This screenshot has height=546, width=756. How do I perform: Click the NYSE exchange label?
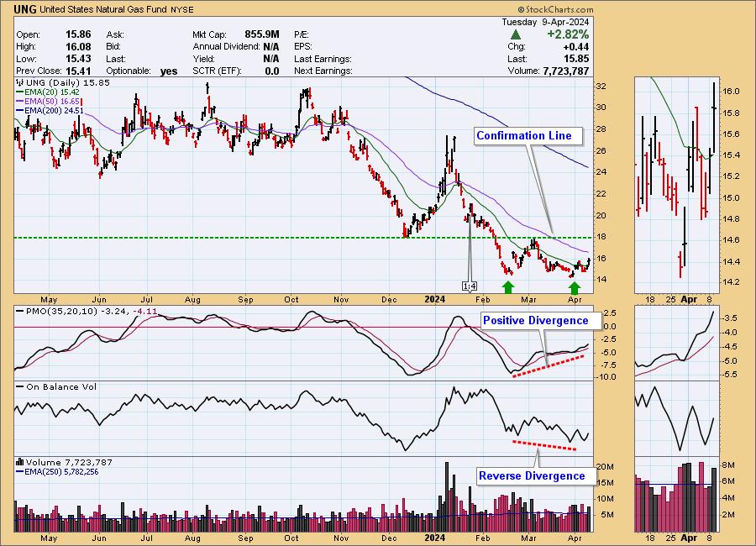182,9
